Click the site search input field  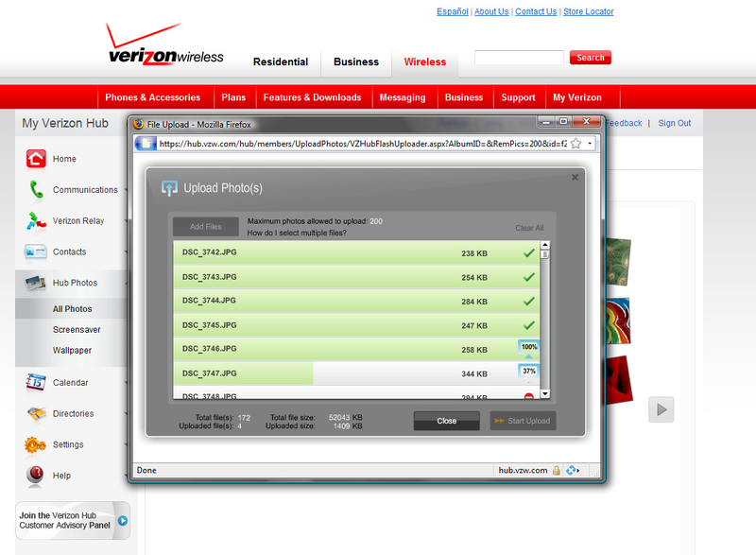(519, 58)
